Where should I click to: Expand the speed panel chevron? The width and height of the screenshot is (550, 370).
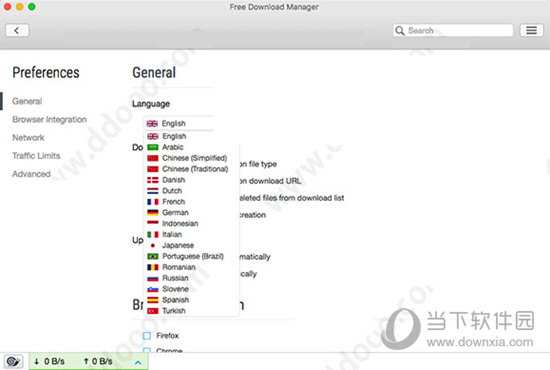[138, 362]
